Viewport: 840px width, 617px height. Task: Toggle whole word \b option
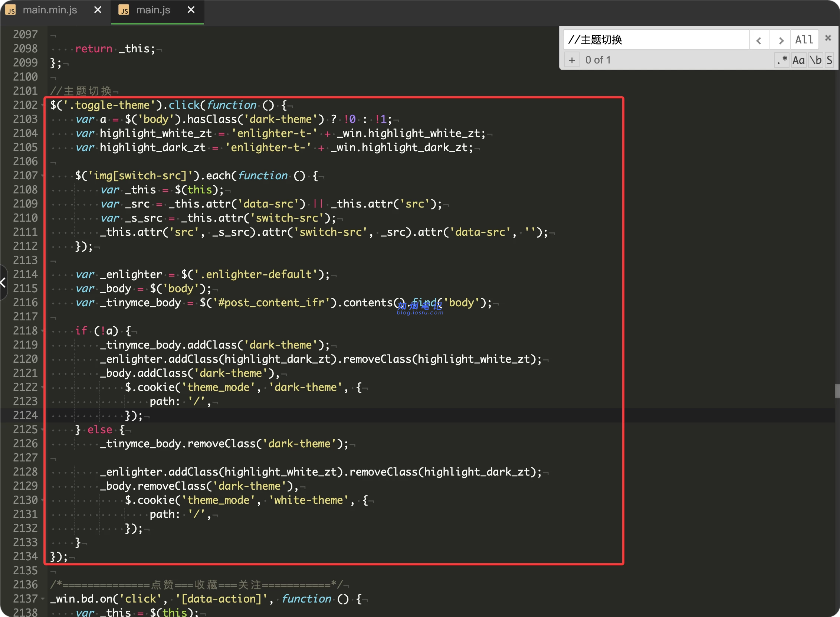(816, 60)
